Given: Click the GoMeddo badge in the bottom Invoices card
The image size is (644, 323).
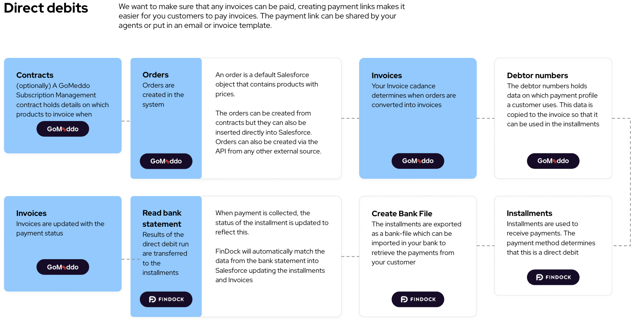Looking at the screenshot, I should click(63, 267).
